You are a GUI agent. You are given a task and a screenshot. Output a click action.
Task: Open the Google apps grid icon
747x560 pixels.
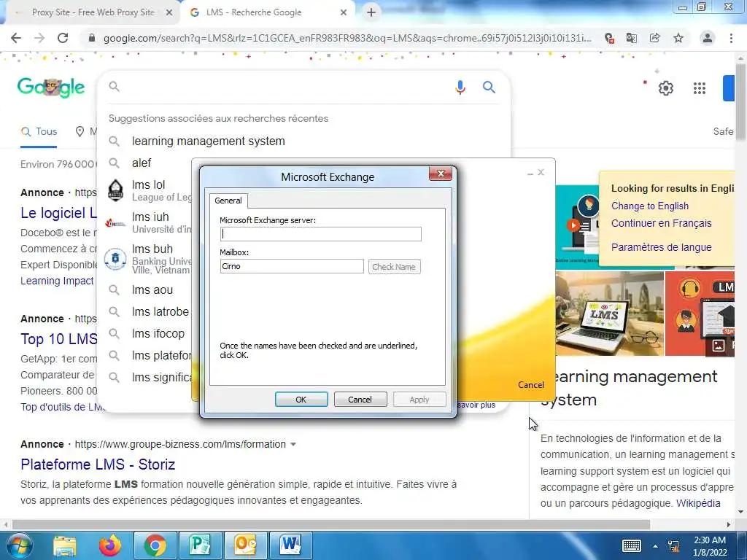(700, 88)
